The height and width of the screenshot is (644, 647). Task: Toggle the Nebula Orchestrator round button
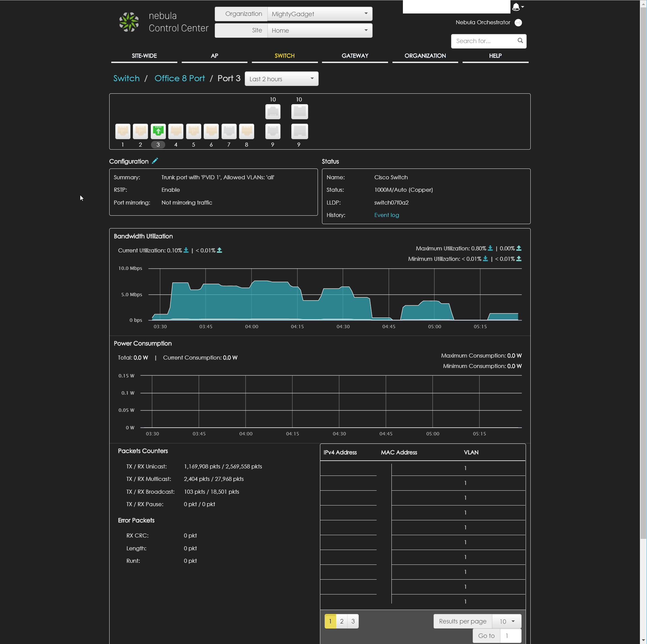click(x=518, y=23)
